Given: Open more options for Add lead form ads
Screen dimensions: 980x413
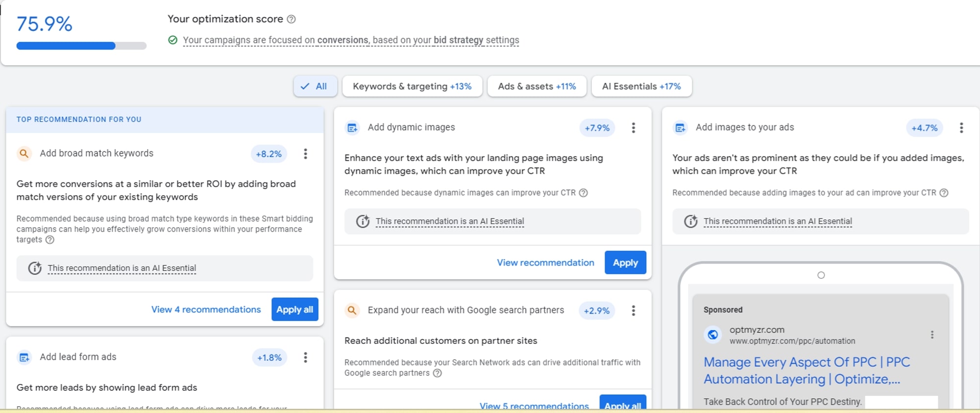Looking at the screenshot, I should (305, 358).
